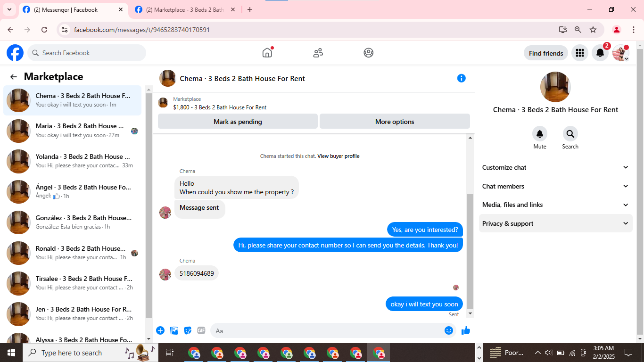The height and width of the screenshot is (362, 644).
Task: Click install app icon in address bar
Action: click(563, 30)
